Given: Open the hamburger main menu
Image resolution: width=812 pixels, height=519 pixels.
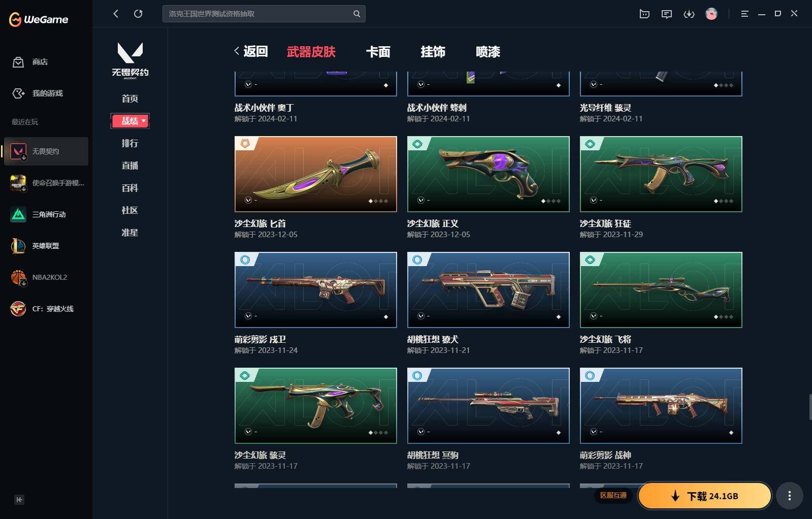Looking at the screenshot, I should [744, 14].
